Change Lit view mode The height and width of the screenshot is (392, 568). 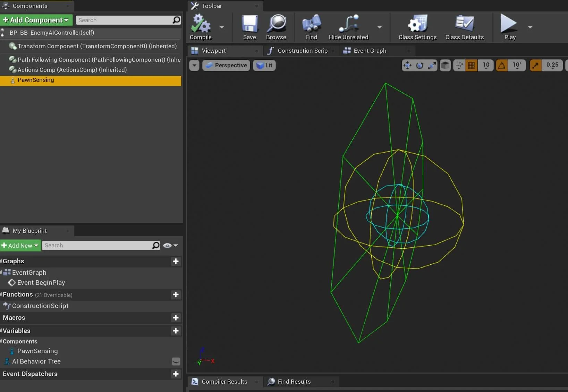click(x=264, y=65)
